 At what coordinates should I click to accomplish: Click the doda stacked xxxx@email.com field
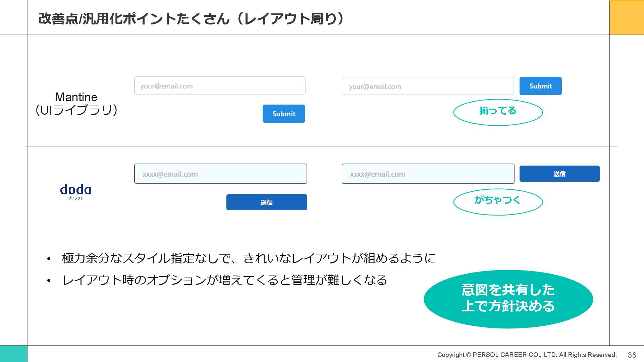(220, 174)
